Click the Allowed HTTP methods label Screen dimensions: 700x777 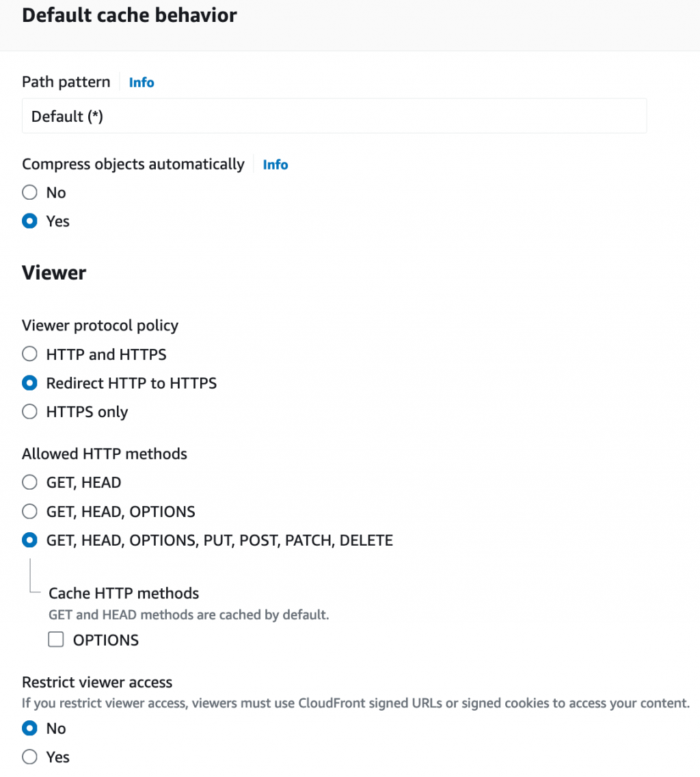pyautogui.click(x=104, y=454)
